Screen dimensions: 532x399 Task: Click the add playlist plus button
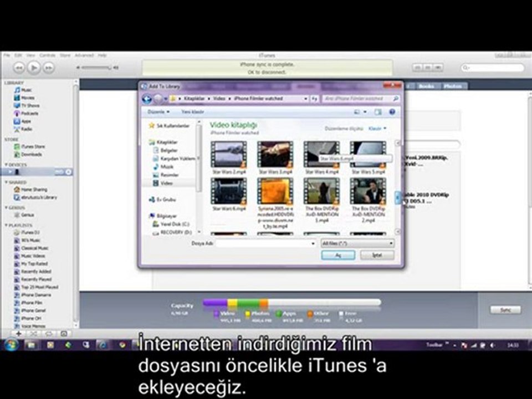(x=19, y=334)
